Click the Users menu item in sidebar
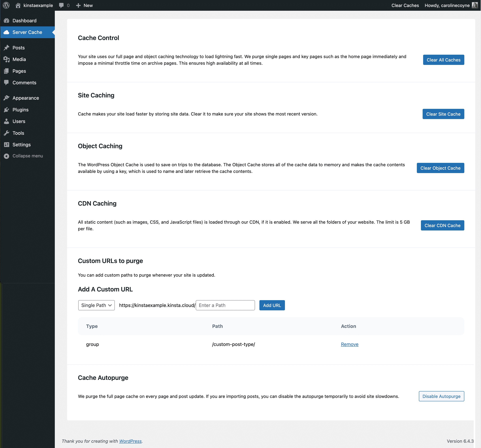The image size is (481, 448). coord(19,121)
